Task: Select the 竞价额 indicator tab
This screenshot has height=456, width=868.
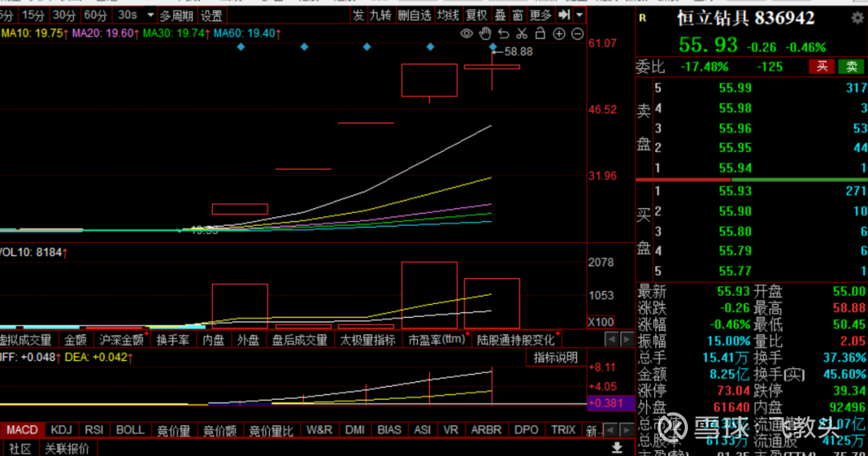Action: point(219,430)
